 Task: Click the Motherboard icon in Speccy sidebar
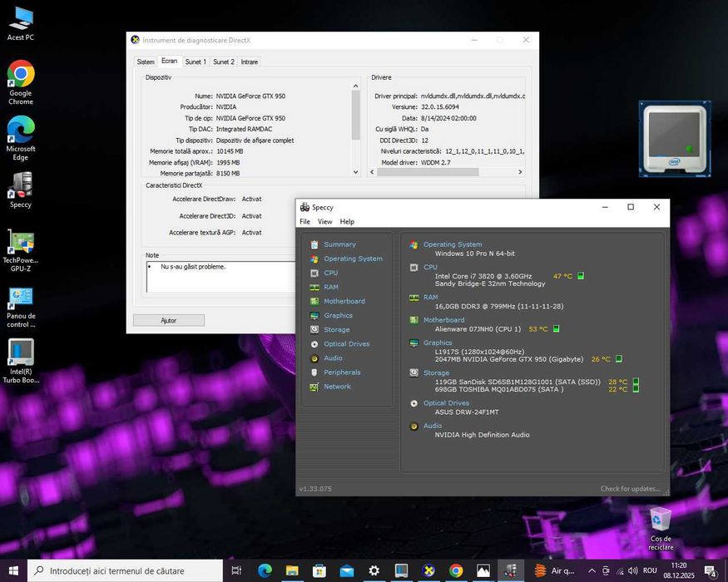pyautogui.click(x=314, y=301)
